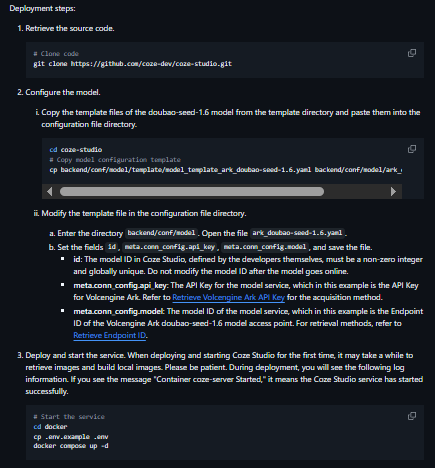Copy the git clone command code block
This screenshot has height=468, width=435.
click(412, 53)
